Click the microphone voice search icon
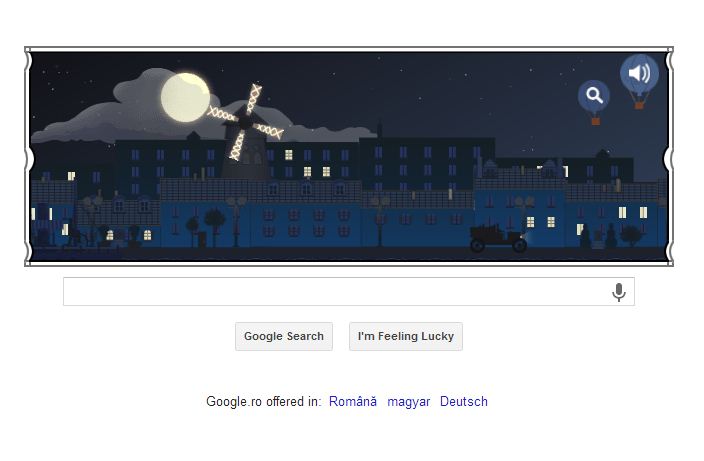This screenshot has height=461, width=704. tap(619, 292)
